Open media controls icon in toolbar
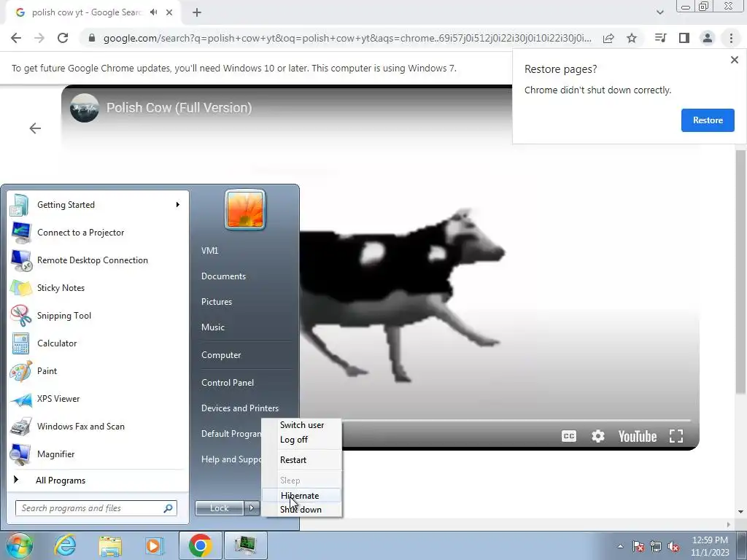 click(660, 38)
